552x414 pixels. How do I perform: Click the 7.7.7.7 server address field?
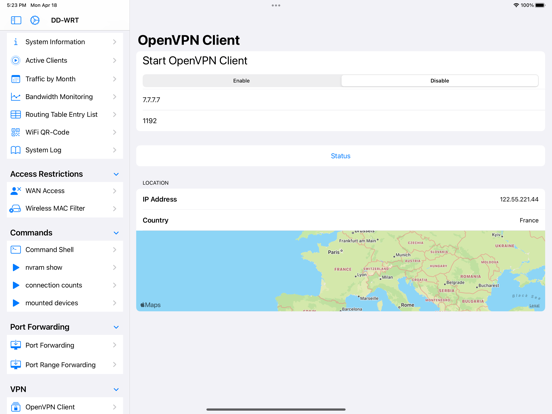(340, 100)
